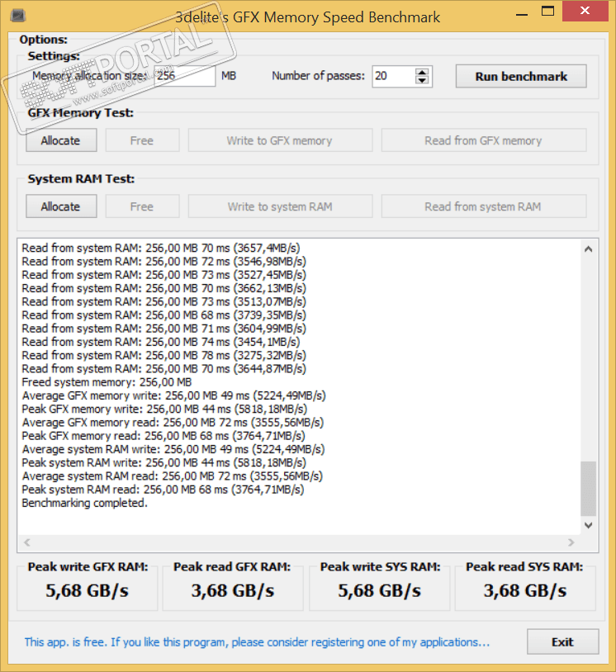
Task: Exit the application with the Exit button
Action: (x=562, y=641)
